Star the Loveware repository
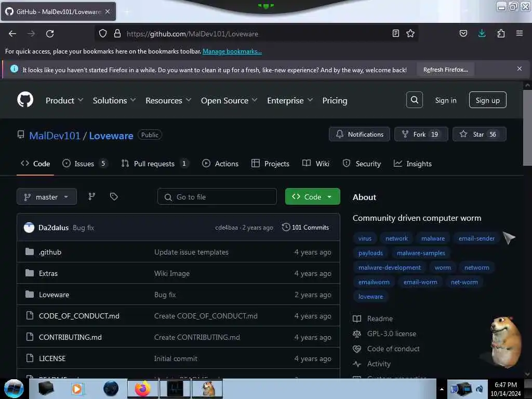Viewport: 532px width, 399px height. (x=479, y=134)
